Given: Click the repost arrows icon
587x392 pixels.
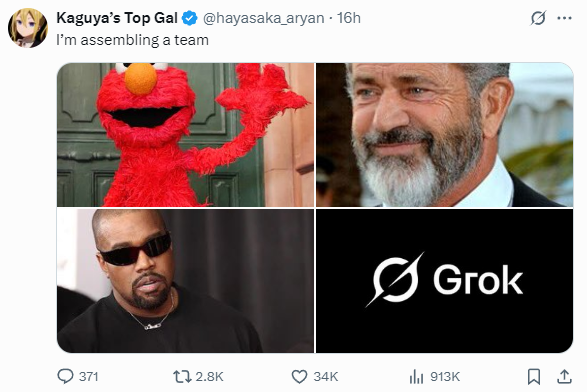Looking at the screenshot, I should 182,376.
